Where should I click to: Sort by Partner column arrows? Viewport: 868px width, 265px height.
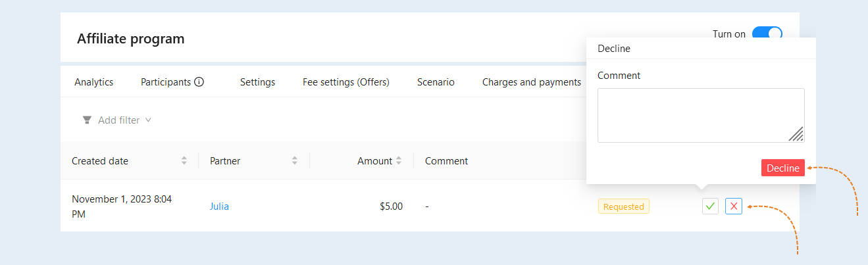[x=295, y=160]
